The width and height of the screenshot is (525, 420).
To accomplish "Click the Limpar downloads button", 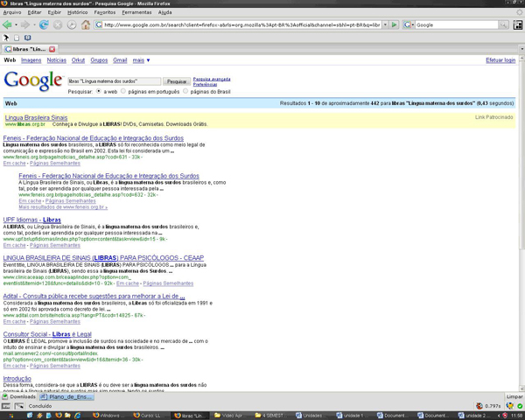I will pos(514,396).
